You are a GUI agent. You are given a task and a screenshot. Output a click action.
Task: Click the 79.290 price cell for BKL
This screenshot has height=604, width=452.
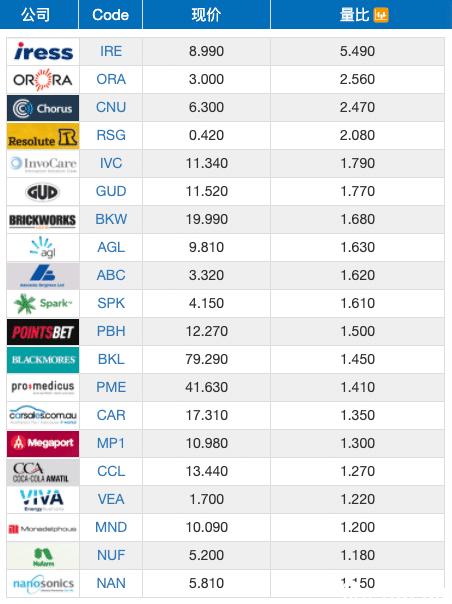pyautogui.click(x=207, y=359)
